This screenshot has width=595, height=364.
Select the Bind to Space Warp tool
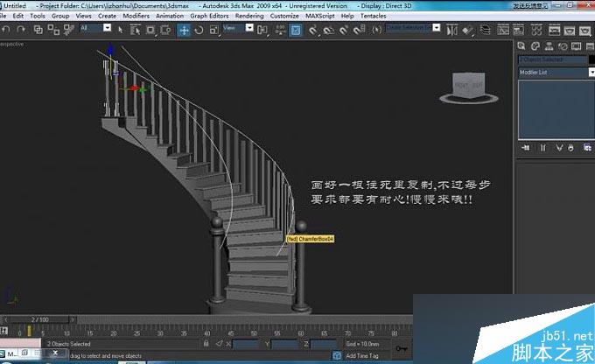(68, 30)
